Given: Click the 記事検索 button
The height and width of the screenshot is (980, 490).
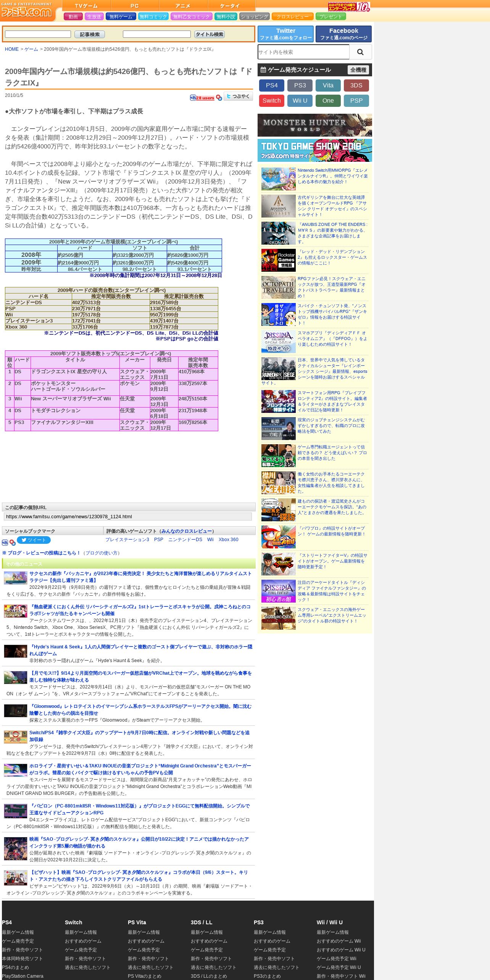Looking at the screenshot, I should point(90,34).
